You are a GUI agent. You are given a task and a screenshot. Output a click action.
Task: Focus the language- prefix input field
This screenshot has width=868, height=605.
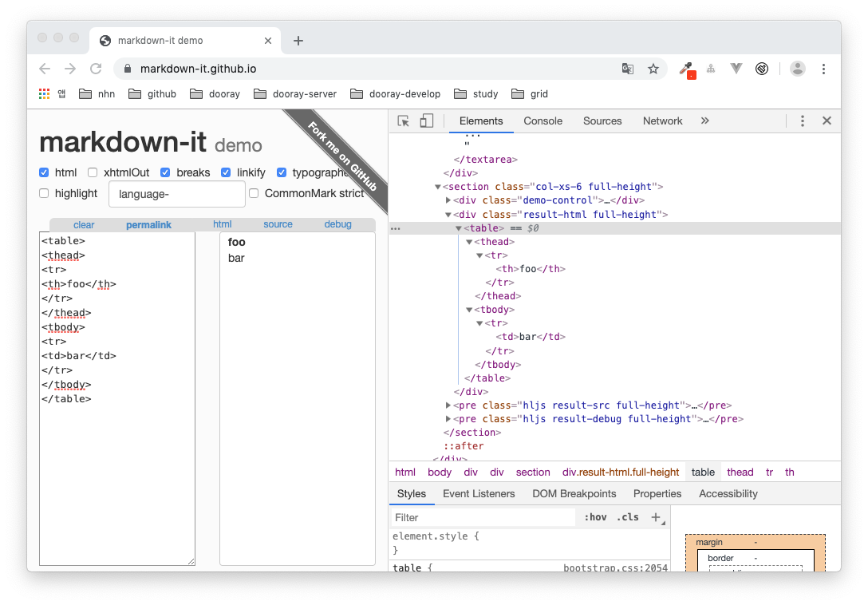pos(176,194)
